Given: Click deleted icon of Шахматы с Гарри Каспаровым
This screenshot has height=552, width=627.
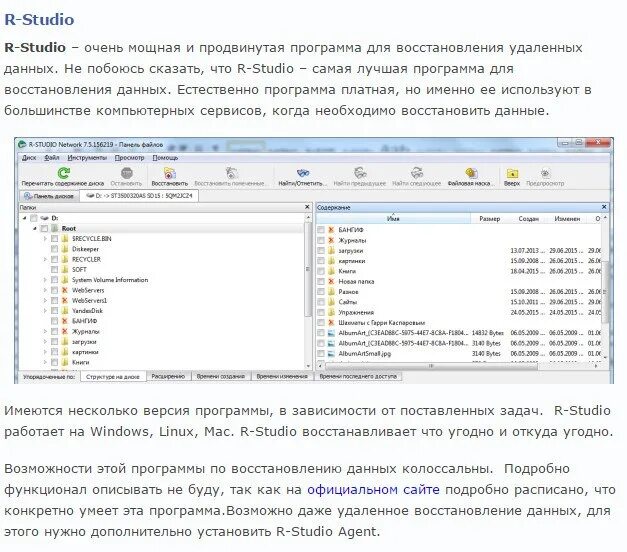Looking at the screenshot, I should tap(331, 322).
